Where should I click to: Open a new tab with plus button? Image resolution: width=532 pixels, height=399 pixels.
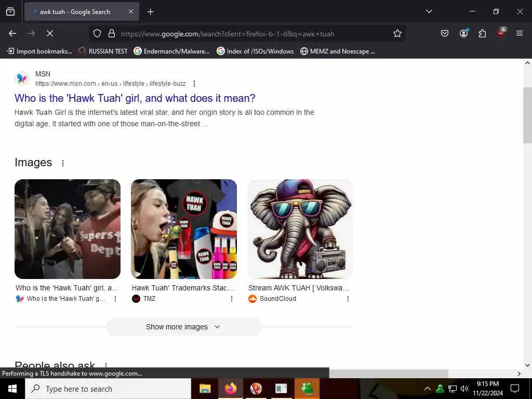click(150, 12)
